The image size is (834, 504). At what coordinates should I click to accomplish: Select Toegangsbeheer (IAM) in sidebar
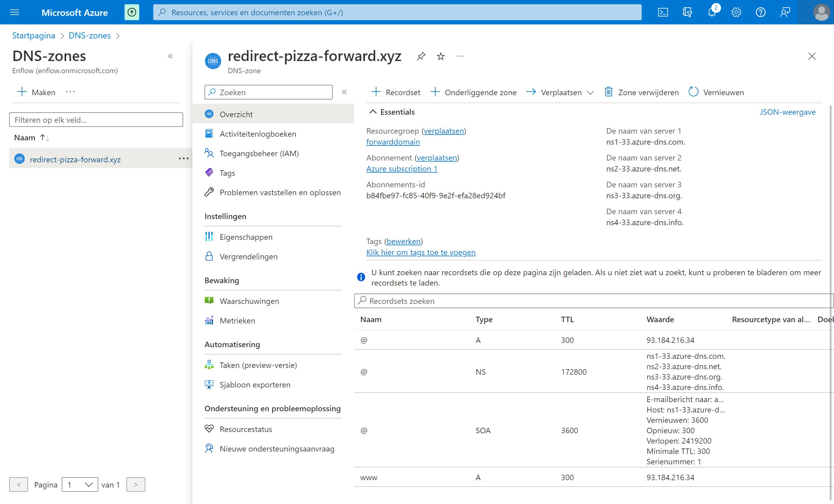[x=259, y=153]
